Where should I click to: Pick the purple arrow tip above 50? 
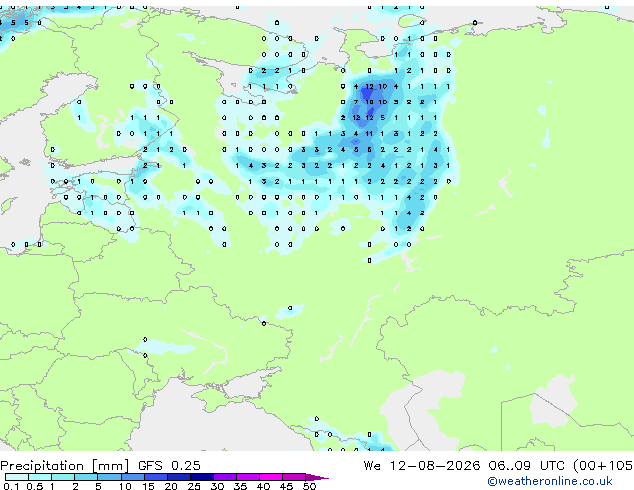coord(317,477)
